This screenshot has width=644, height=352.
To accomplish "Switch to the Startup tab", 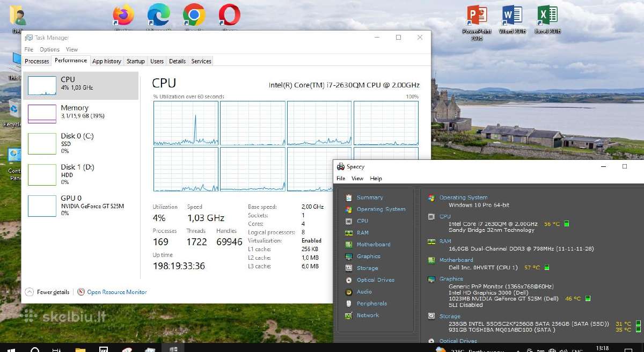I will tap(136, 61).
